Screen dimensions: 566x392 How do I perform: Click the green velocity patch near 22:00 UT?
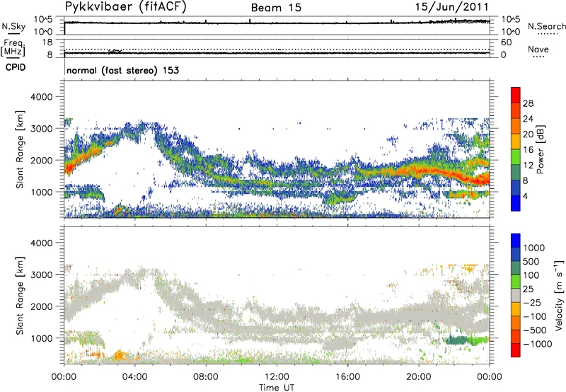coord(456,340)
